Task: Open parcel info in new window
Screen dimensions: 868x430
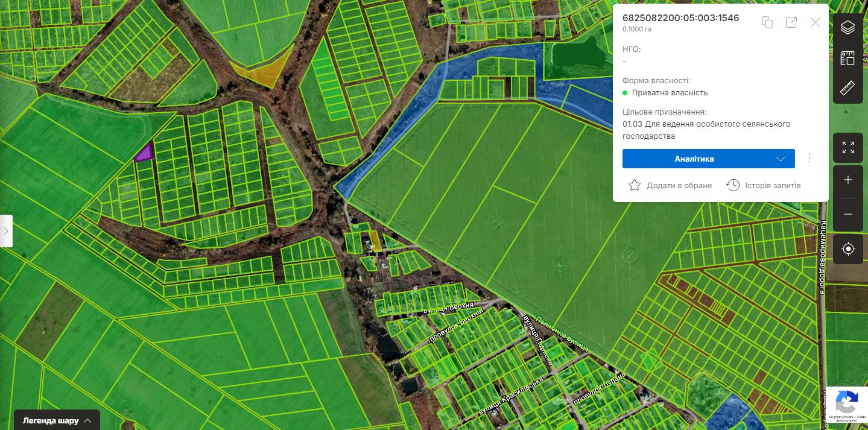Action: tap(791, 22)
